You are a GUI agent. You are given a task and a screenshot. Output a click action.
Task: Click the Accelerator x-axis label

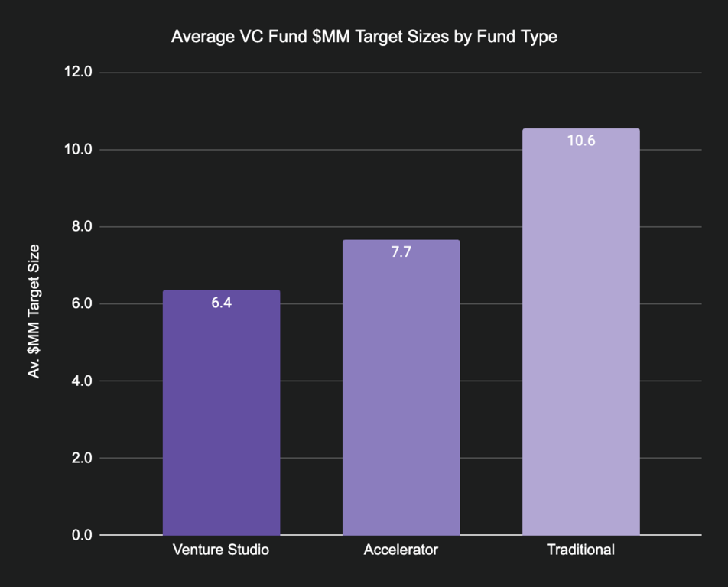point(401,550)
